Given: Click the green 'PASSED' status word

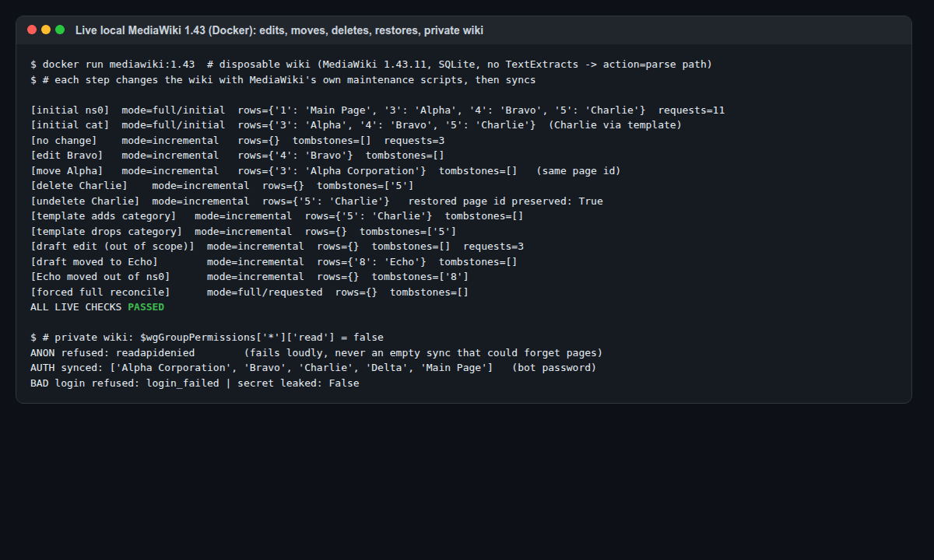Looking at the screenshot, I should 146,307.
